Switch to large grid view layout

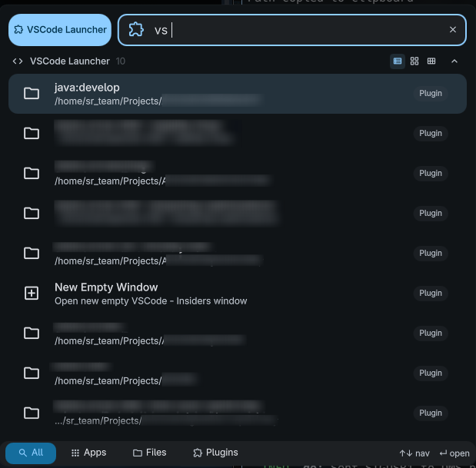[x=414, y=61]
